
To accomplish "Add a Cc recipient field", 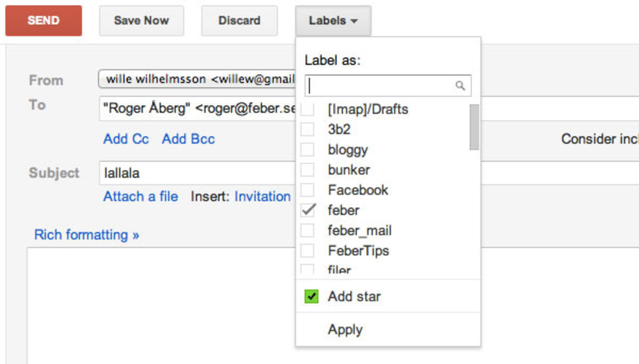I will 126,139.
